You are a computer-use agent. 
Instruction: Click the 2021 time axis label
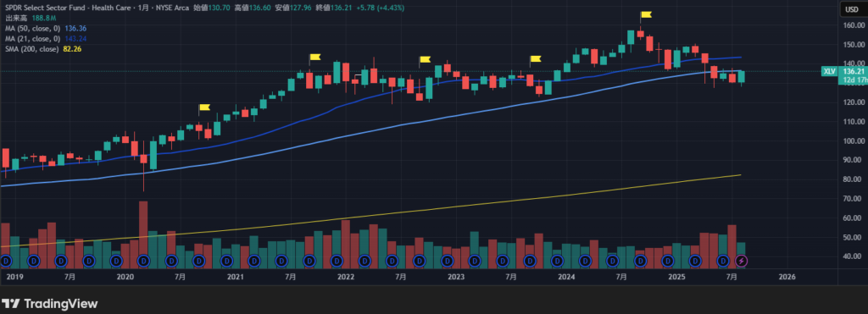pos(236,277)
